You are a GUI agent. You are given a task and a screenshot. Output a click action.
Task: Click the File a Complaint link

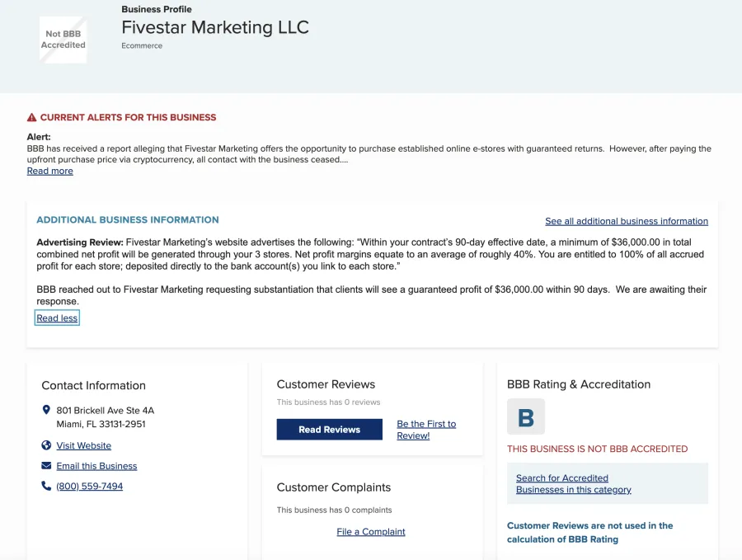click(371, 532)
